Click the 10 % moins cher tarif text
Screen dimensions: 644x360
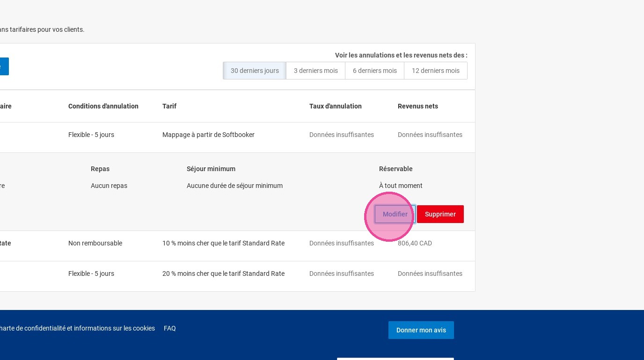(223, 243)
